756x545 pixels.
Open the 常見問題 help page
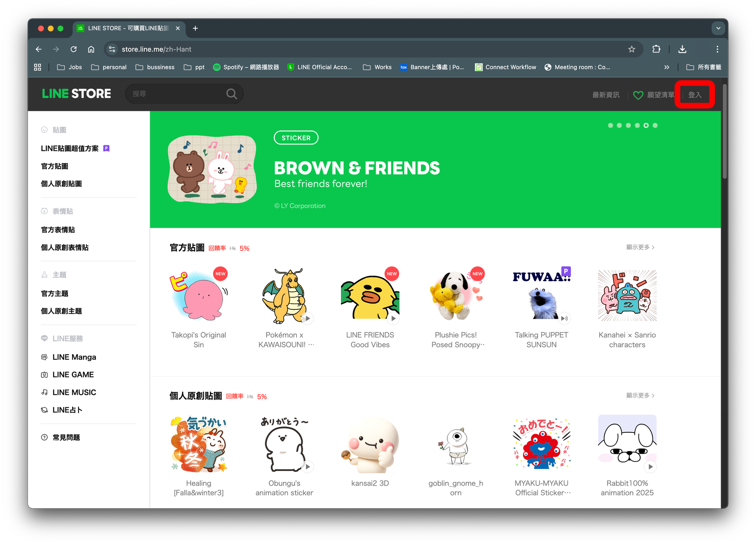(66, 437)
